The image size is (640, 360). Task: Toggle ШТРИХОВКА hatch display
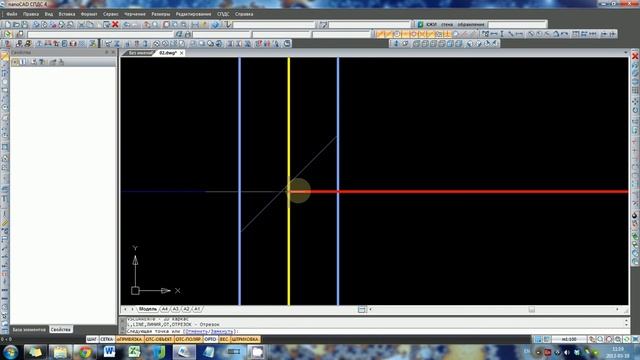245,339
